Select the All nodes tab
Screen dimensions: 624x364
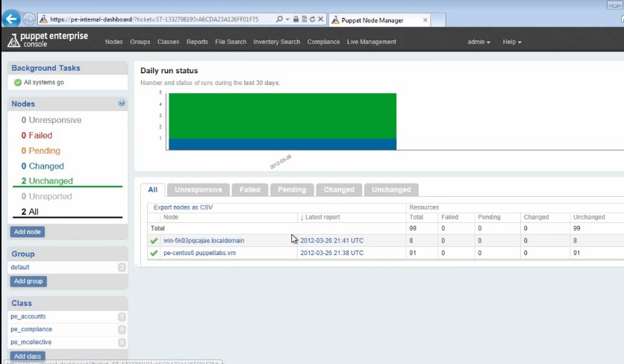click(153, 189)
